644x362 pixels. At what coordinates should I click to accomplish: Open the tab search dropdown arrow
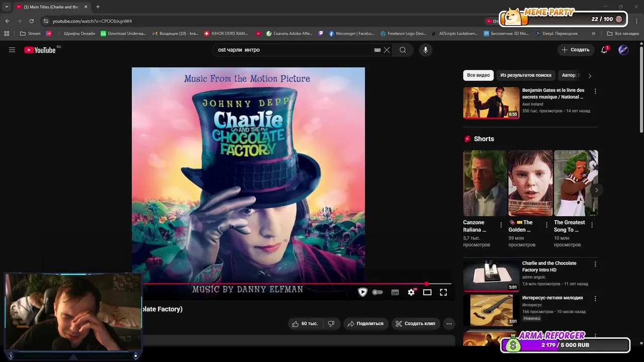pyautogui.click(x=7, y=7)
